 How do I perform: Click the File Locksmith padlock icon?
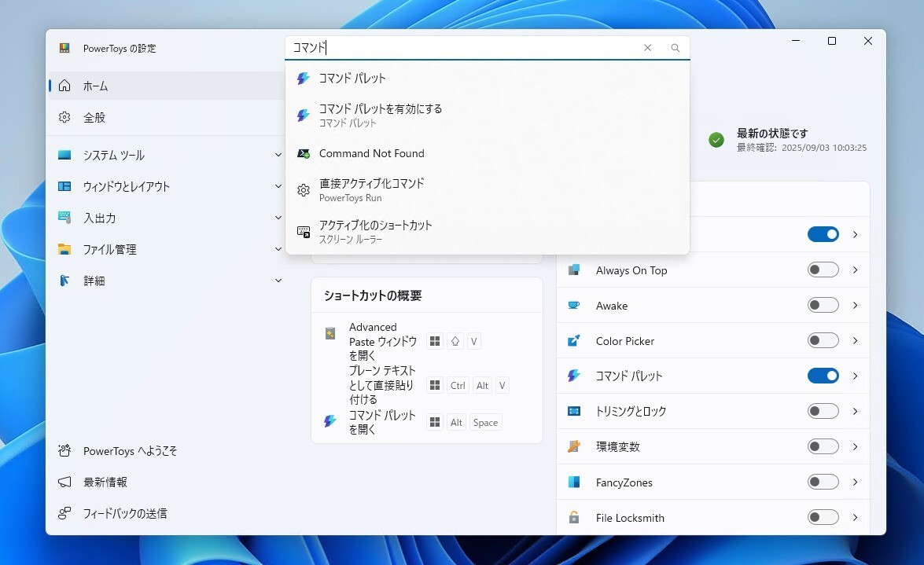[574, 517]
